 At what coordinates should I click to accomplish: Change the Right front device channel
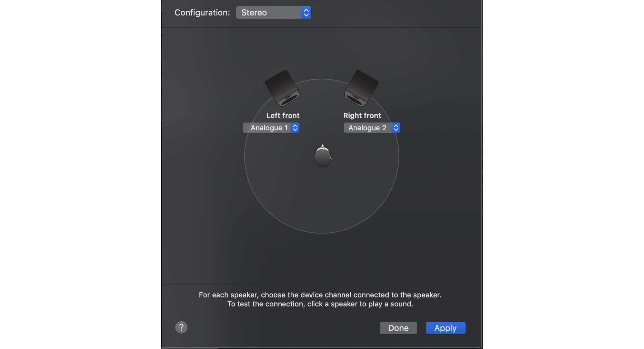coord(372,128)
